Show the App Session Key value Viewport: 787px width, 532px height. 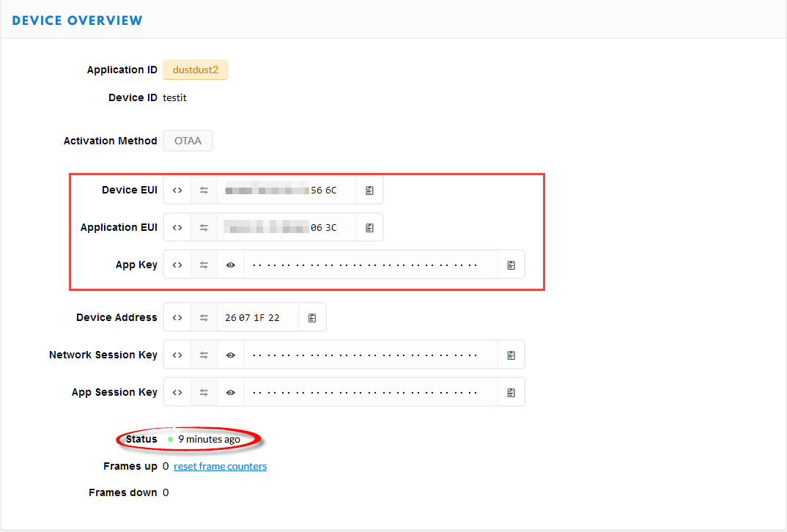[x=230, y=391]
